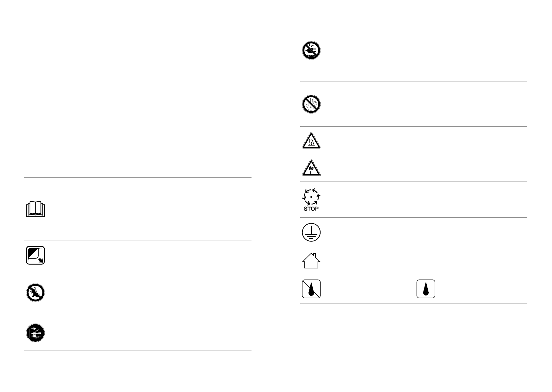Select the unplug power cord icon
Viewport: 552px width, 392px height.
tap(35, 333)
